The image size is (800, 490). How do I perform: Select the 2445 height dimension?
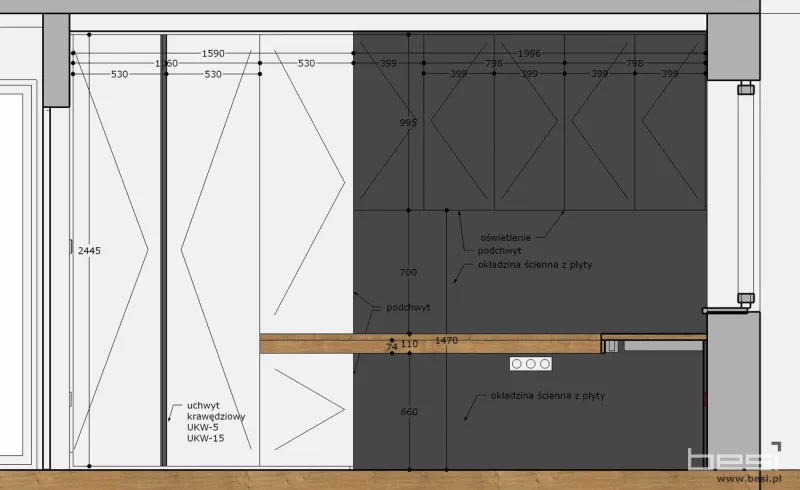[x=89, y=251]
